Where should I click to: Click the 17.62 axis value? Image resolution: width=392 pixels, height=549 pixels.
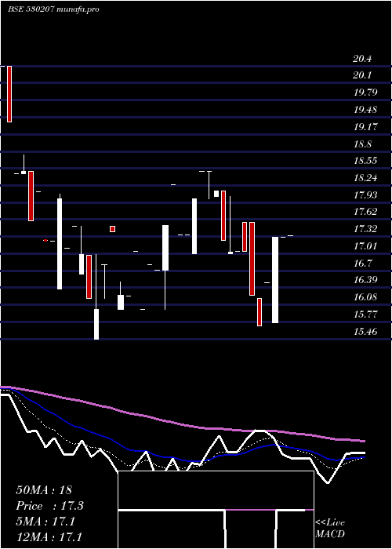(x=365, y=212)
